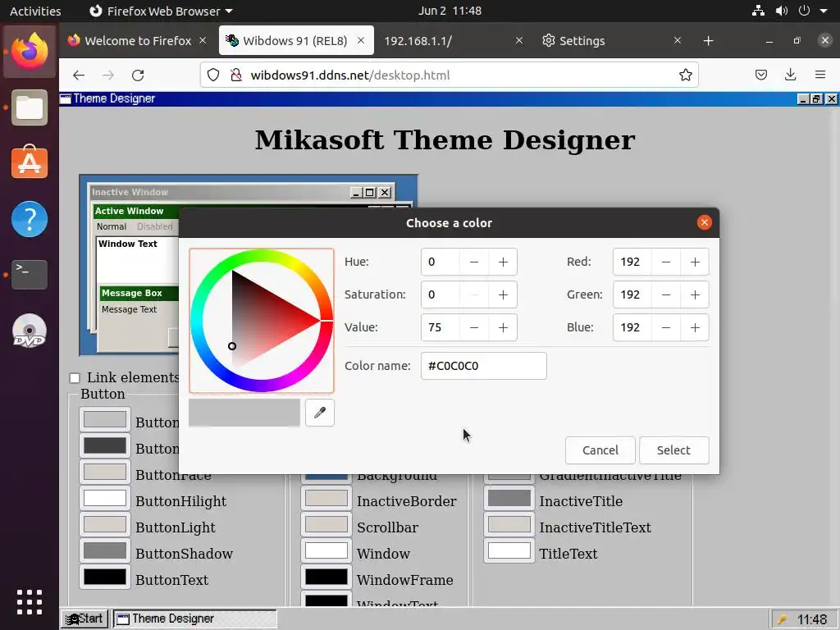
Task: Bookmark this page with the star
Action: click(685, 75)
